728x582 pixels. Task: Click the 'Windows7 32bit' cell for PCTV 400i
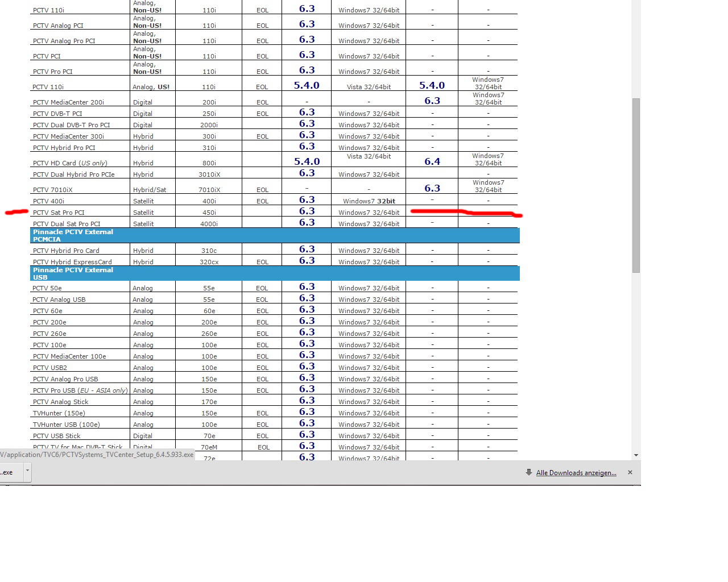click(369, 201)
